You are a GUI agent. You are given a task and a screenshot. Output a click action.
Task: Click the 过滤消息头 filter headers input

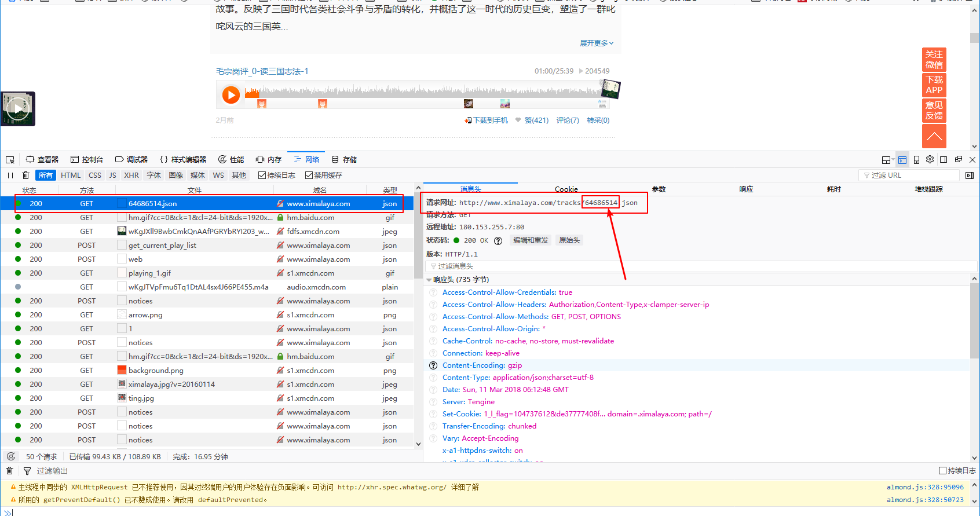[701, 266]
